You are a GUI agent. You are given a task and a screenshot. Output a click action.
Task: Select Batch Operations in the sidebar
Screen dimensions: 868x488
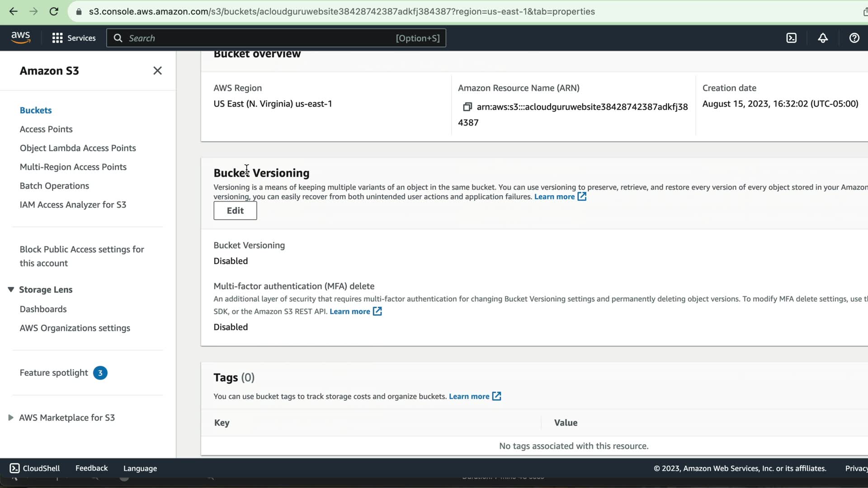point(54,186)
